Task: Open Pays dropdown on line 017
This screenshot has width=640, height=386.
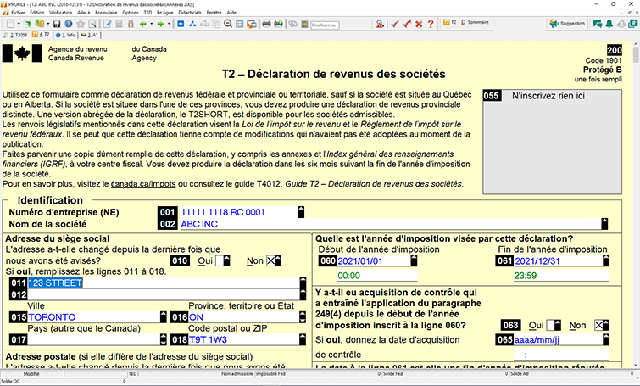Action: click(163, 339)
